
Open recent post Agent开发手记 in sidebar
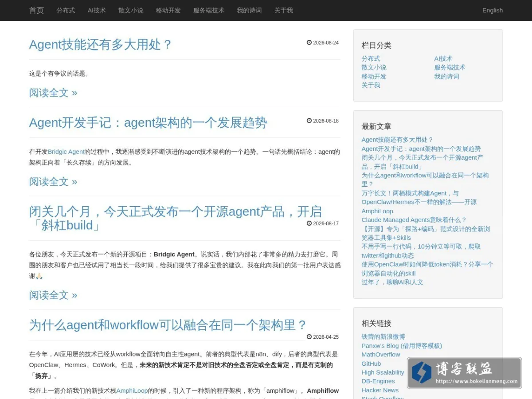click(x=421, y=149)
